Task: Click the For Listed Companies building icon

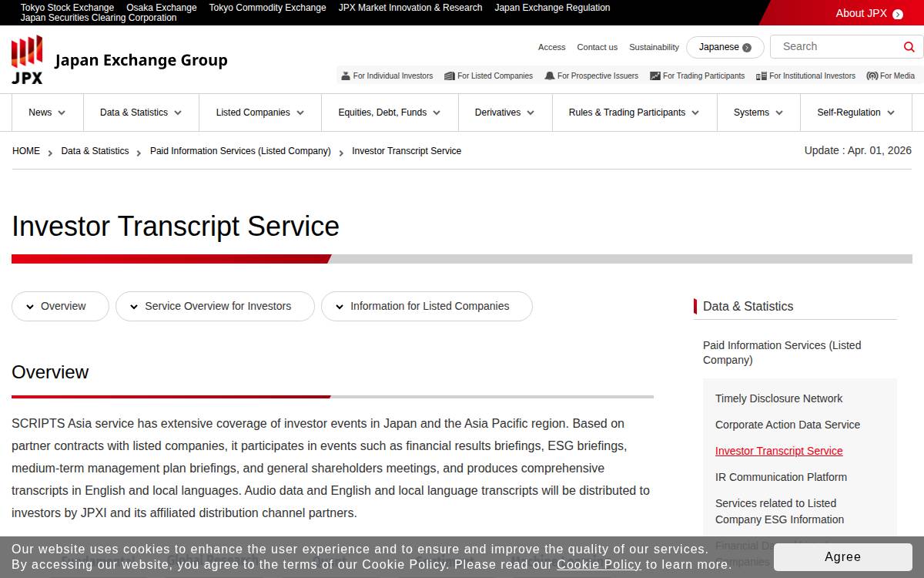Action: pos(450,76)
